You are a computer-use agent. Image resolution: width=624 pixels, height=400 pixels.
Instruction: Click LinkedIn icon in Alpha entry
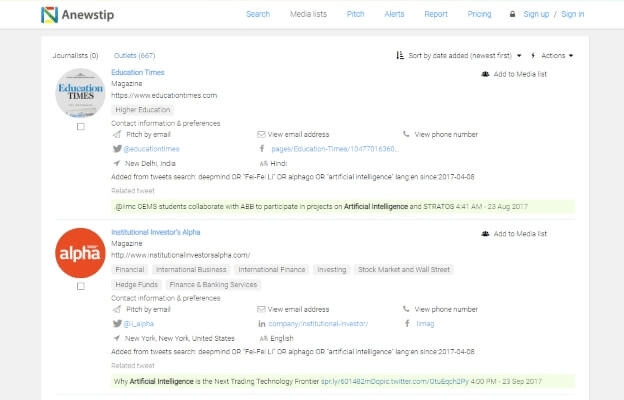[262, 324]
